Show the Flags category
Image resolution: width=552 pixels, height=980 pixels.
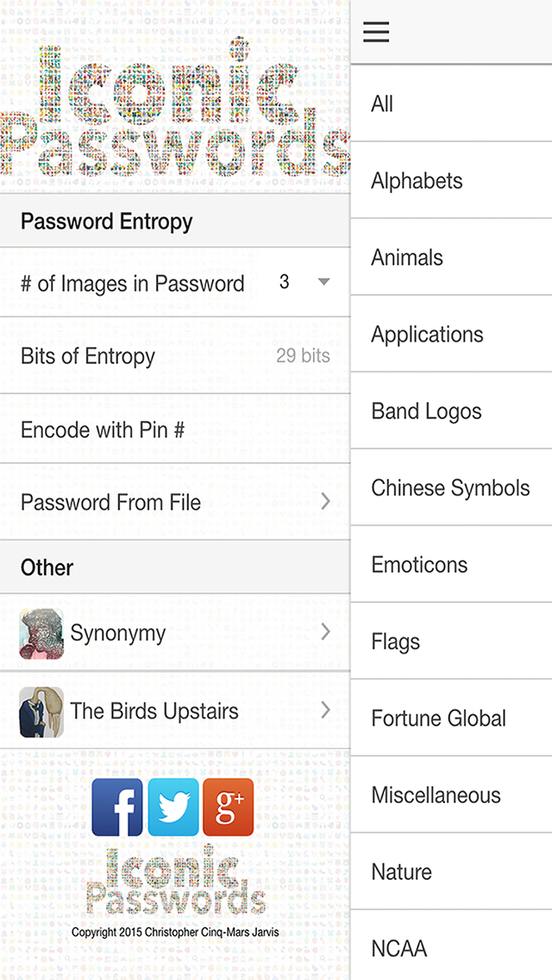tap(396, 641)
